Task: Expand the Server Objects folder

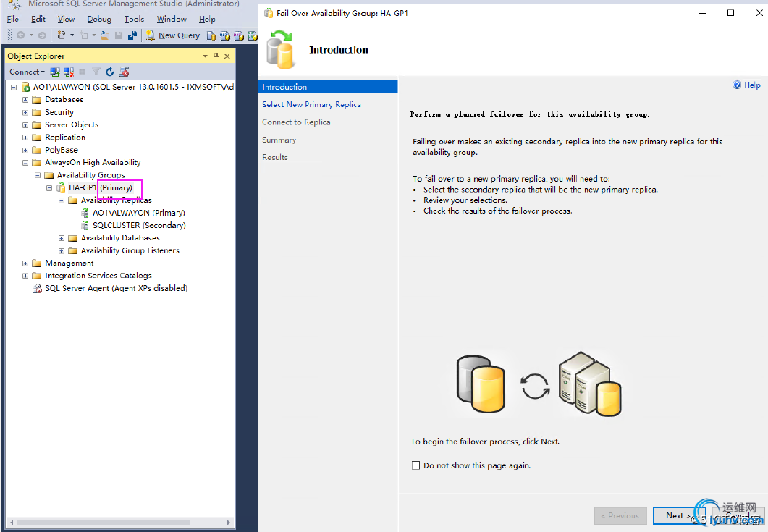Action: click(x=25, y=125)
